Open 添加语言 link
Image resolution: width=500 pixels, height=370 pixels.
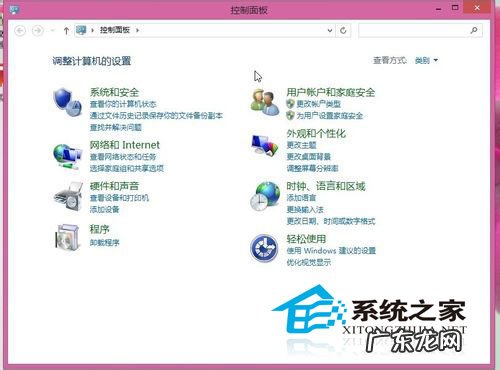[301, 198]
